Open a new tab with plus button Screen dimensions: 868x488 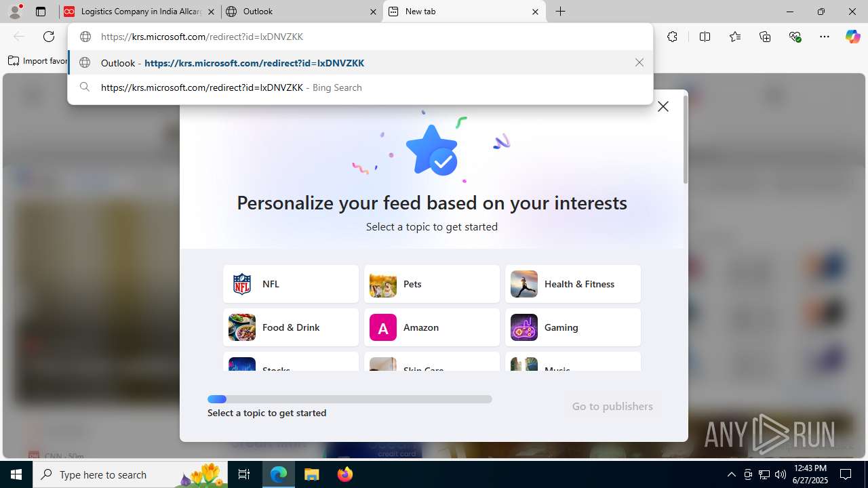click(x=561, y=12)
